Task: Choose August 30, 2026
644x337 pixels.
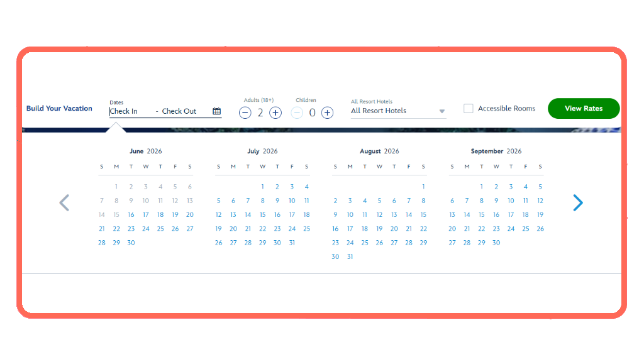Action: pos(336,257)
